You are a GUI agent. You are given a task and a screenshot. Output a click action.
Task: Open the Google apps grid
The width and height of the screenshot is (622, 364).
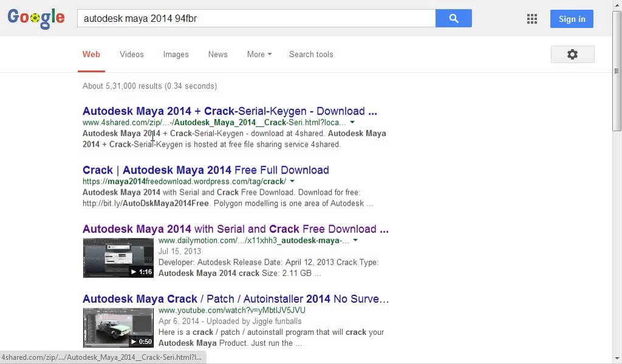[x=532, y=19]
